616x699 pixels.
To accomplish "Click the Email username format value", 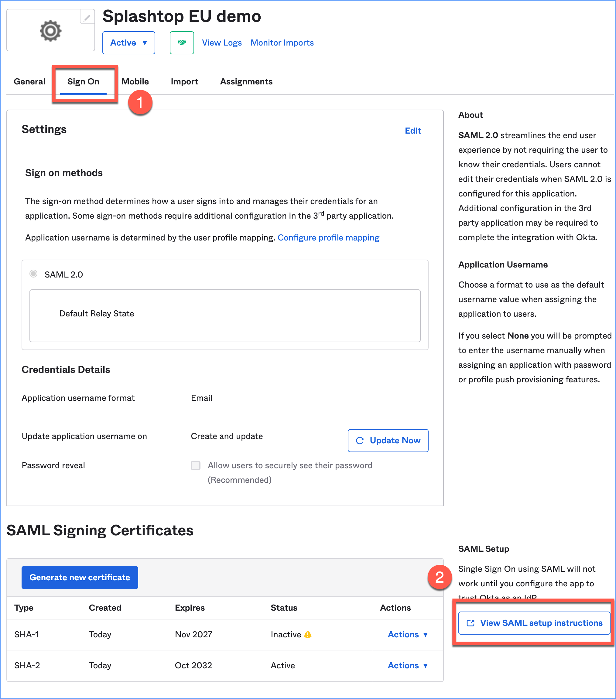I will coord(201,398).
